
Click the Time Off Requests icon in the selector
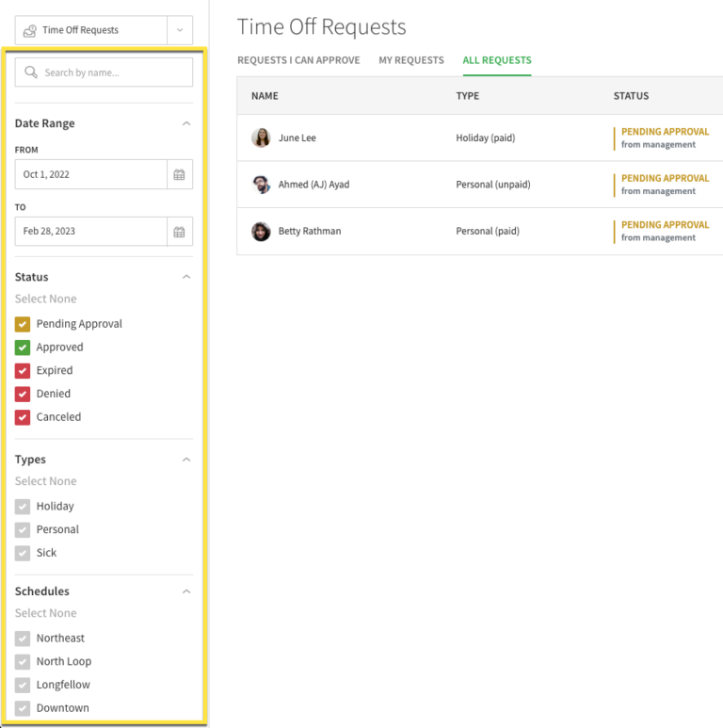(30, 31)
